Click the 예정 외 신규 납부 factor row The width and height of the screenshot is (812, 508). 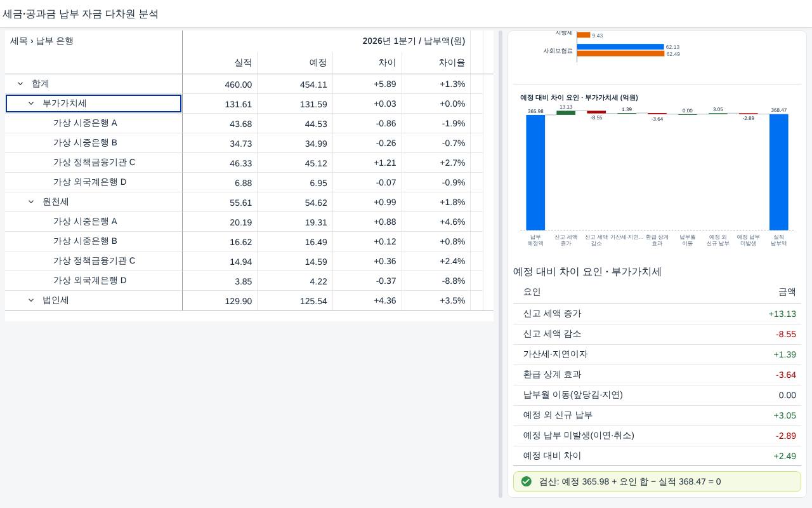click(x=657, y=415)
